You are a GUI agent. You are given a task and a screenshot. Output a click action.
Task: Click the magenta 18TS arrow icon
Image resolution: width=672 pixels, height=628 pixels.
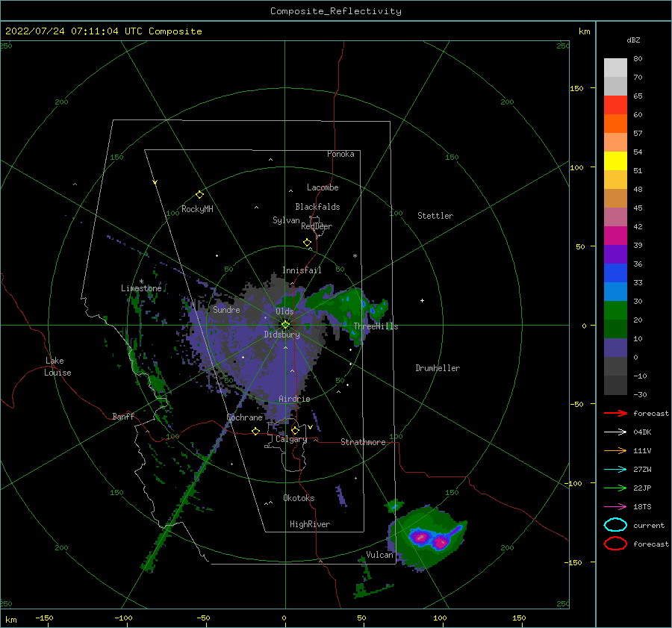[615, 507]
